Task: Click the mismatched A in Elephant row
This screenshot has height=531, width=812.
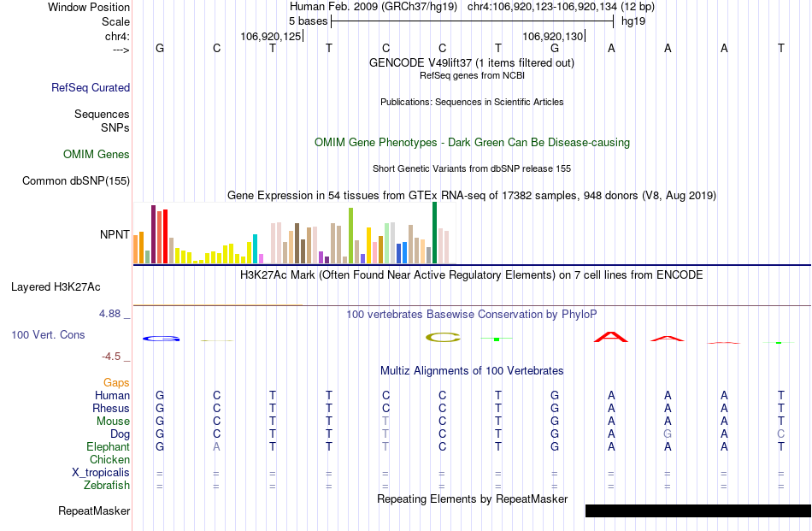Action: click(x=216, y=446)
